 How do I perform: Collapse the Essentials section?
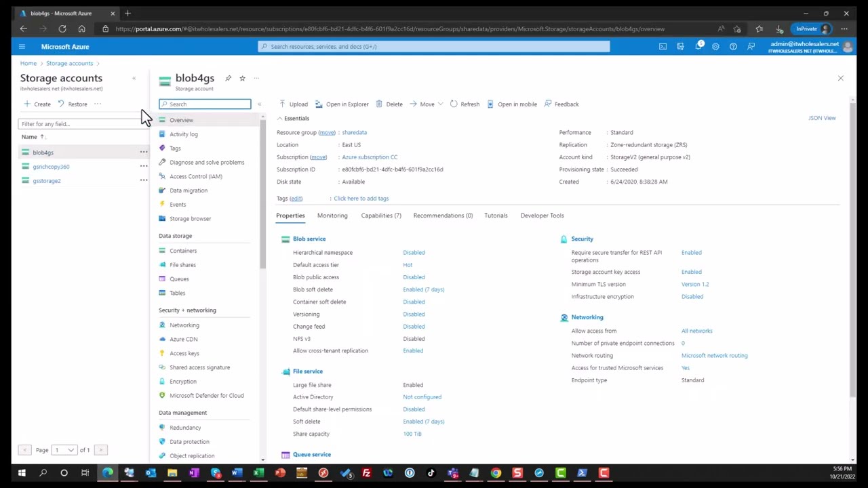293,119
